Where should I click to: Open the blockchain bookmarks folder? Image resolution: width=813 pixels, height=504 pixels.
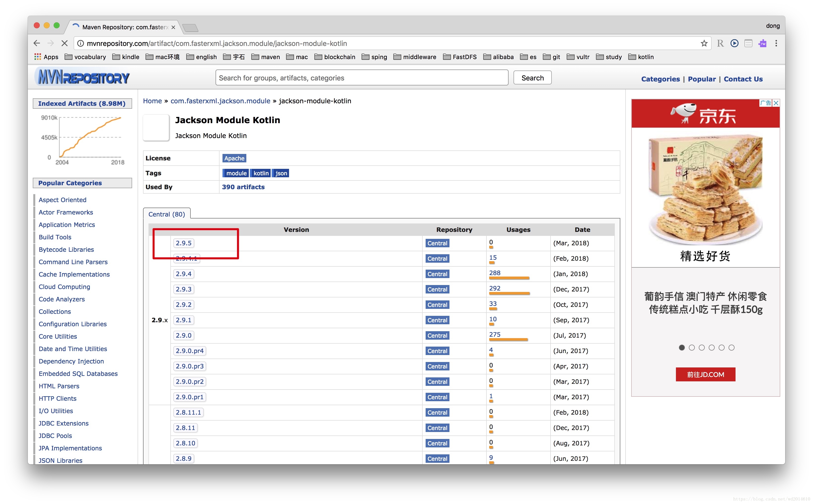pos(334,57)
